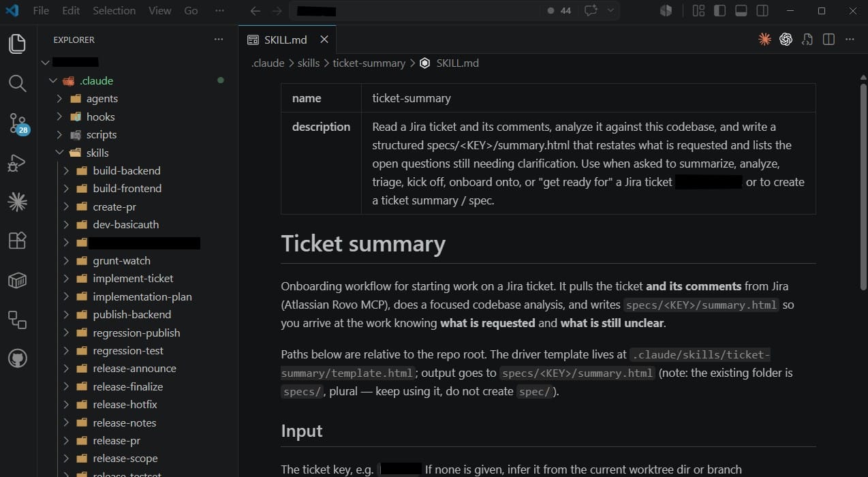Open the chat dropdown arrow in title bar
The width and height of the screenshot is (868, 477).
click(x=610, y=11)
